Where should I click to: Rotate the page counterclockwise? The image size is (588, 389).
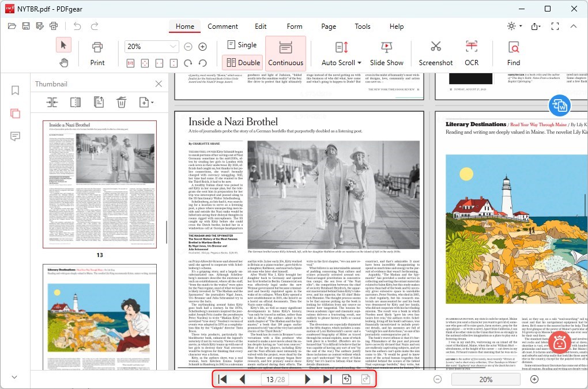click(202, 63)
